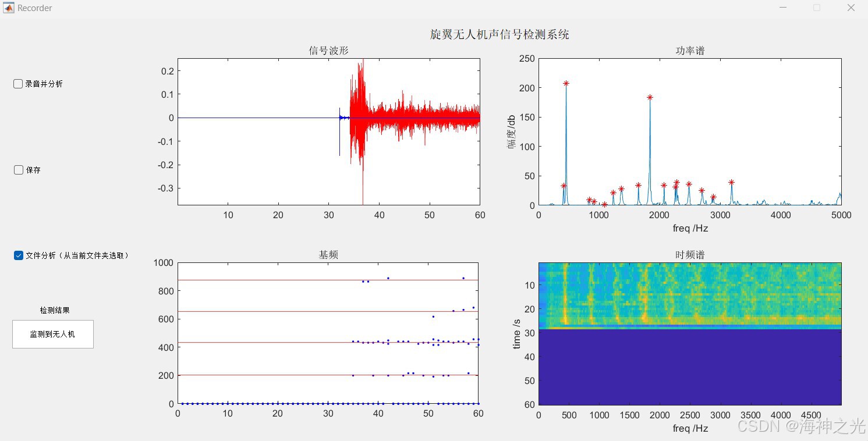The width and height of the screenshot is (868, 441).
Task: Click the time /s axis label
Action: 517,334
